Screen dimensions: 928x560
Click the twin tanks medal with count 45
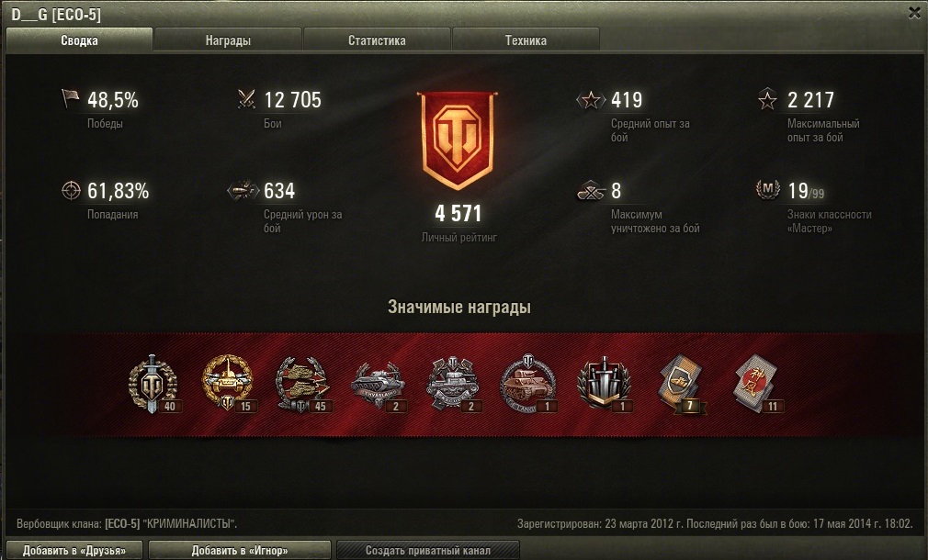pyautogui.click(x=302, y=384)
